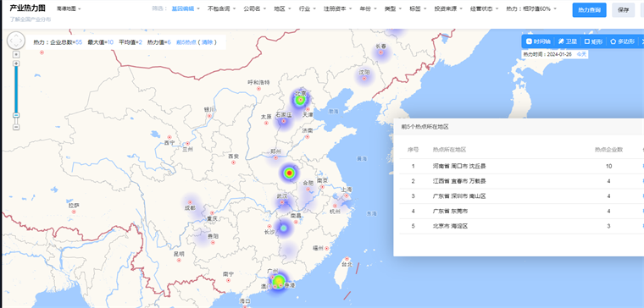This screenshot has height=308, width=644.
Task: Click the 台北 city marker
Action: point(347,259)
